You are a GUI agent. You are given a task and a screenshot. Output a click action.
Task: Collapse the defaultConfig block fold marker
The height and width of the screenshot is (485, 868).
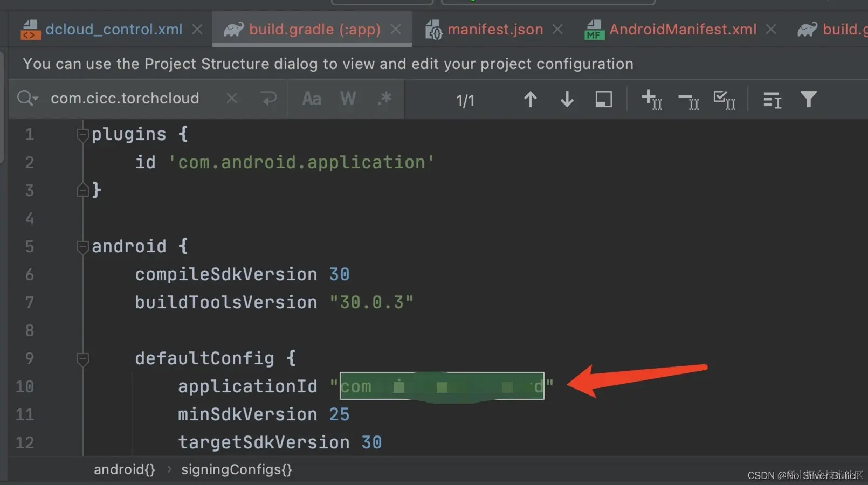[82, 359]
